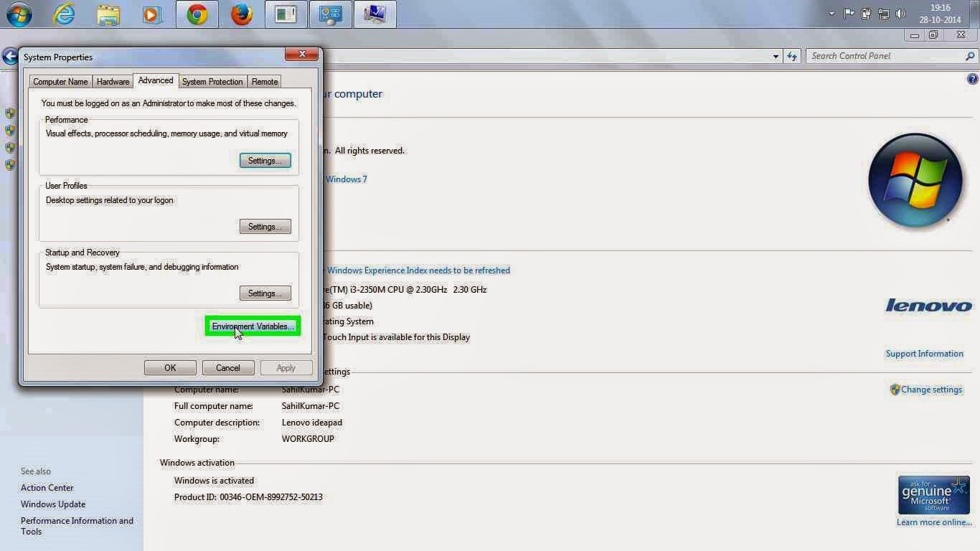
Task: Click the Help question mark icon
Action: tap(972, 78)
